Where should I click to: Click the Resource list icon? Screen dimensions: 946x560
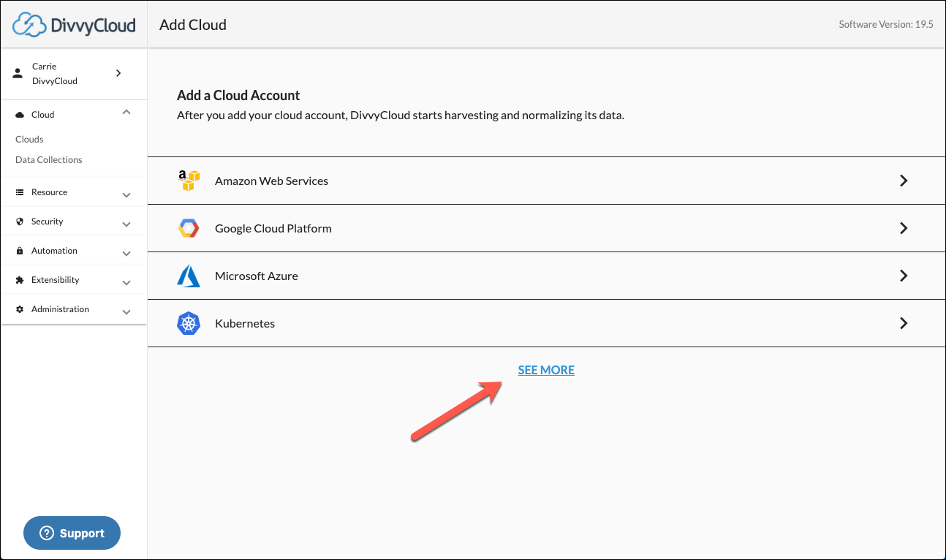click(x=20, y=192)
